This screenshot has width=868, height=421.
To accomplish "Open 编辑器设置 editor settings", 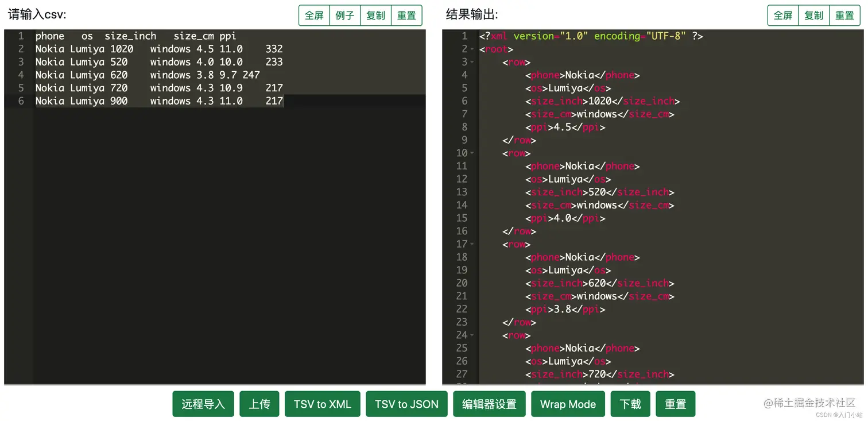I will click(x=489, y=404).
